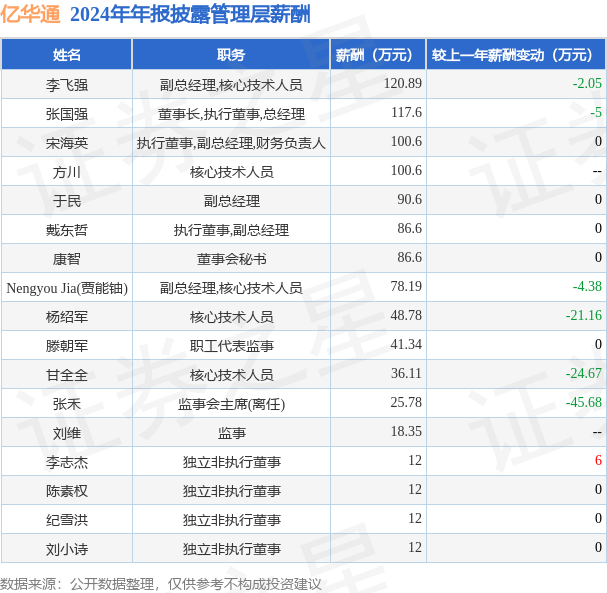Click salary value 120.89
Viewport: 607px width, 593px height.
403,83
